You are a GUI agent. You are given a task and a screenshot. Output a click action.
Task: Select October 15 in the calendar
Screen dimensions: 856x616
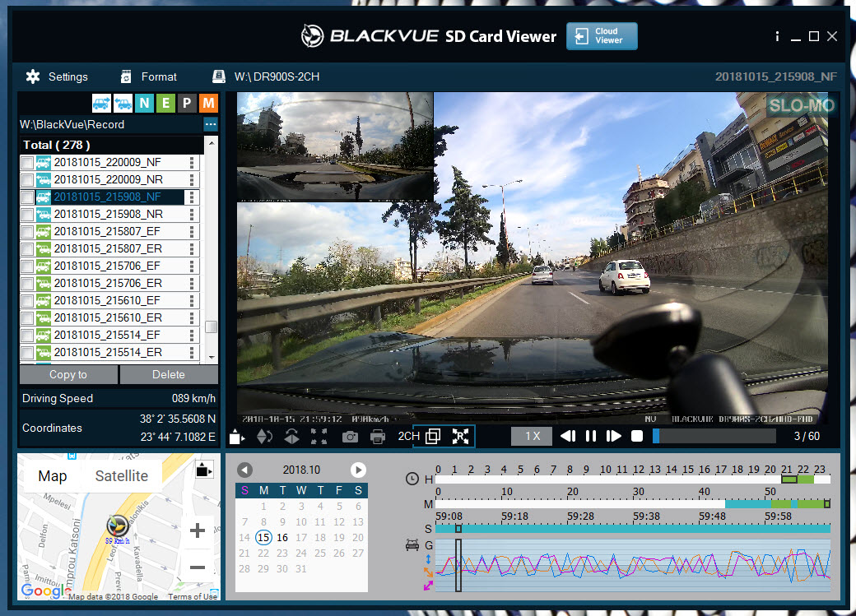[x=263, y=537]
